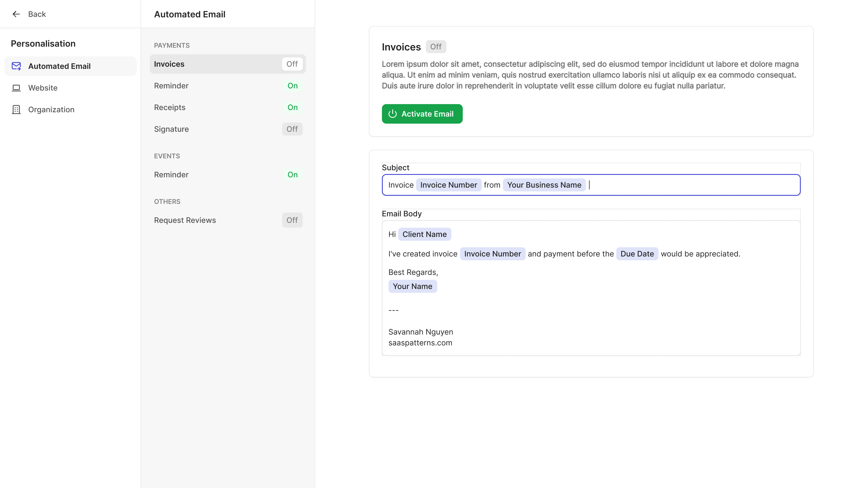Click power icon in Activate Email button
This screenshot has width=868, height=488.
point(392,114)
